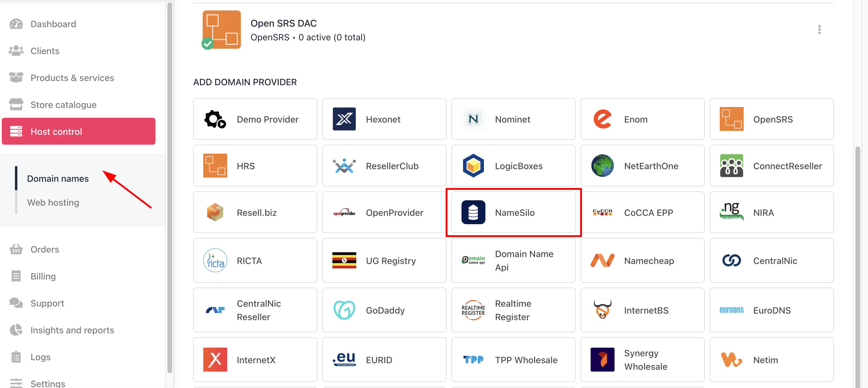Add Demo Provider domain provider

[255, 119]
